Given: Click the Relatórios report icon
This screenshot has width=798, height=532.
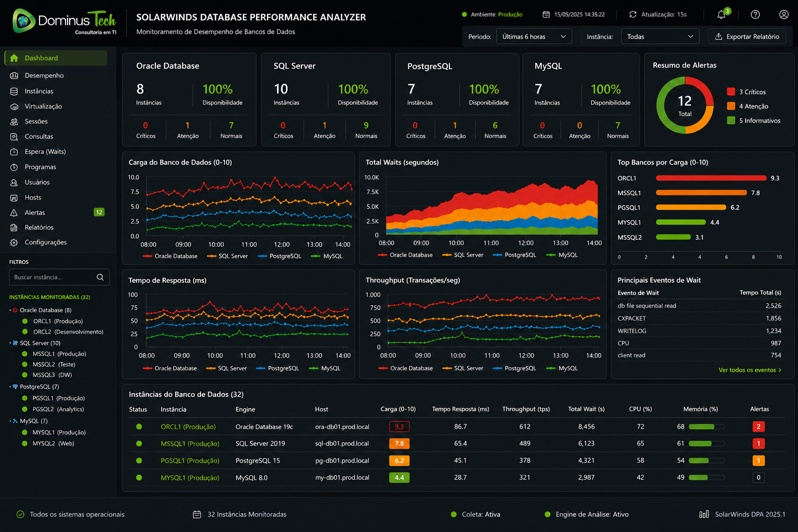Looking at the screenshot, I should click(x=14, y=228).
